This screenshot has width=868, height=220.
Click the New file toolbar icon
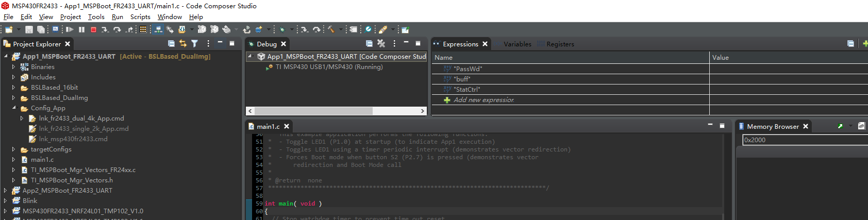click(9, 29)
